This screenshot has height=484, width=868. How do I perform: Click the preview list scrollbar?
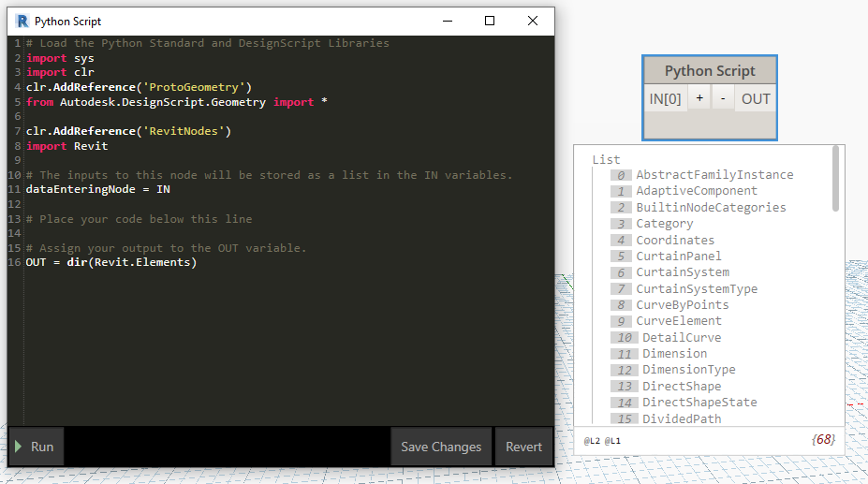coord(835,178)
